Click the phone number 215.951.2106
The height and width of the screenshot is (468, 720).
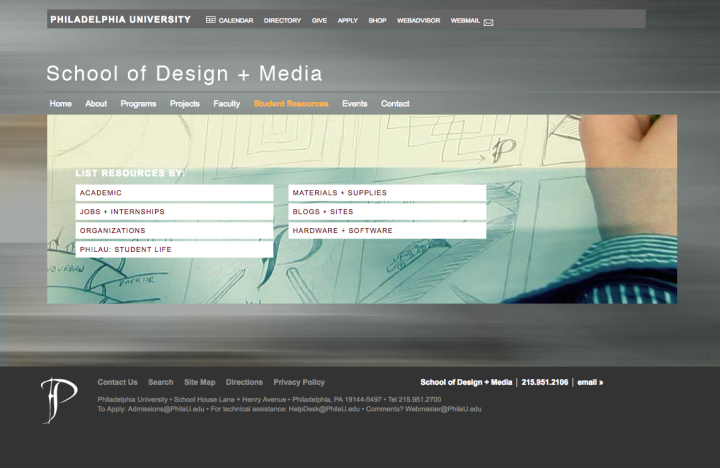pos(545,382)
